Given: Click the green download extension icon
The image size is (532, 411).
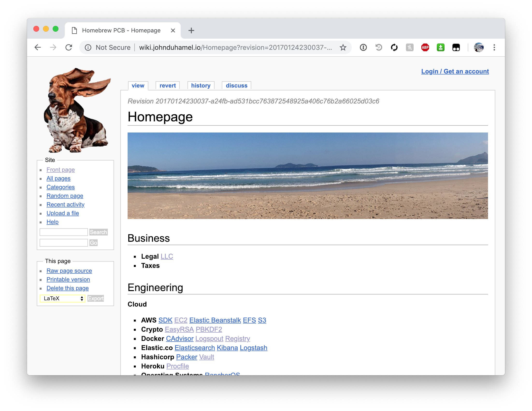Looking at the screenshot, I should 440,47.
